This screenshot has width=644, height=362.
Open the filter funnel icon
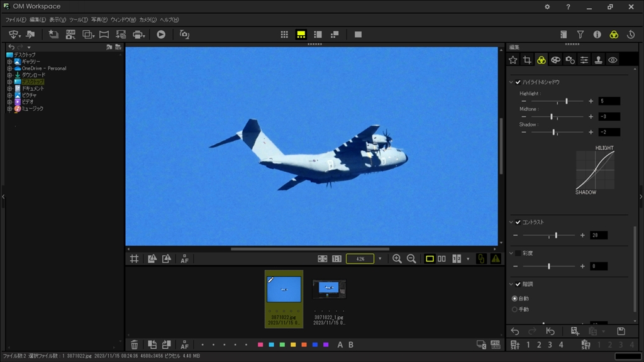click(x=580, y=35)
